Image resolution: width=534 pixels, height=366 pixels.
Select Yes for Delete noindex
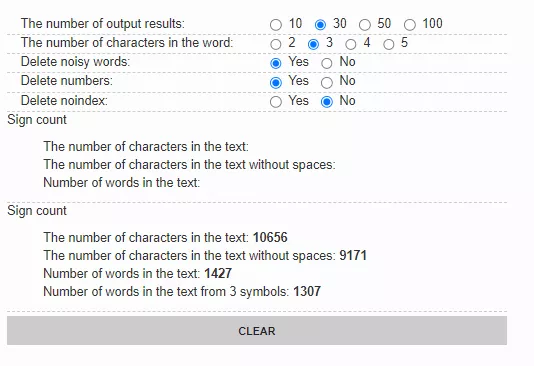click(276, 102)
